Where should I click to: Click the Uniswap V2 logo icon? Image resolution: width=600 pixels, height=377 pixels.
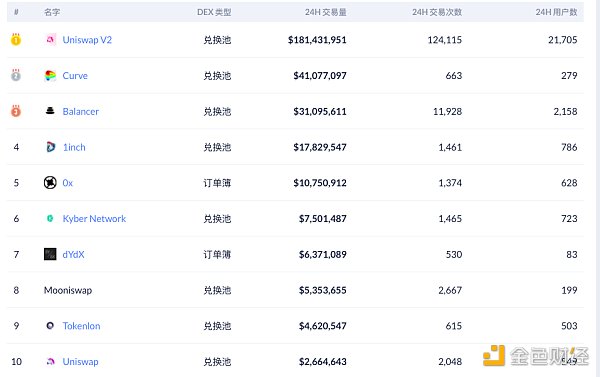(x=50, y=39)
